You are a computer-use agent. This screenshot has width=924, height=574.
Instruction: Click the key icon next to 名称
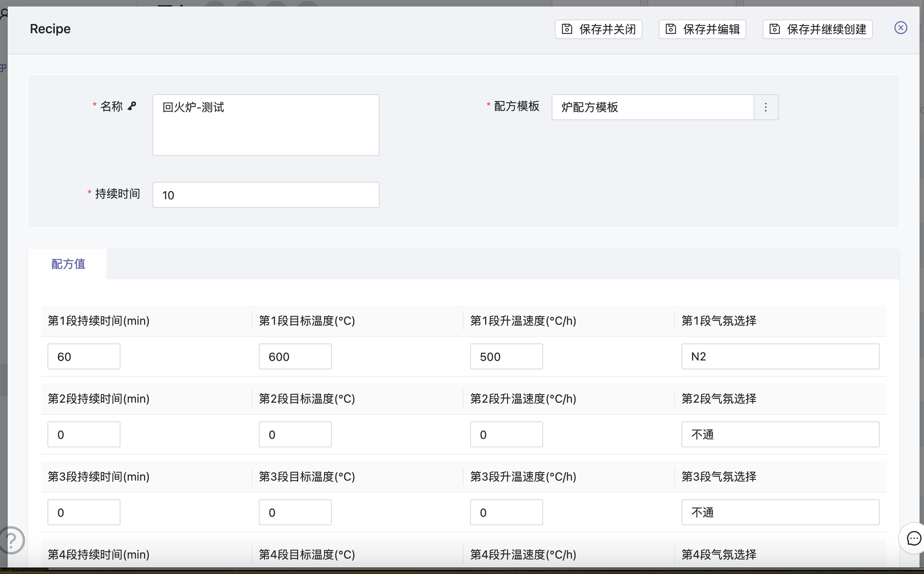pos(132,106)
